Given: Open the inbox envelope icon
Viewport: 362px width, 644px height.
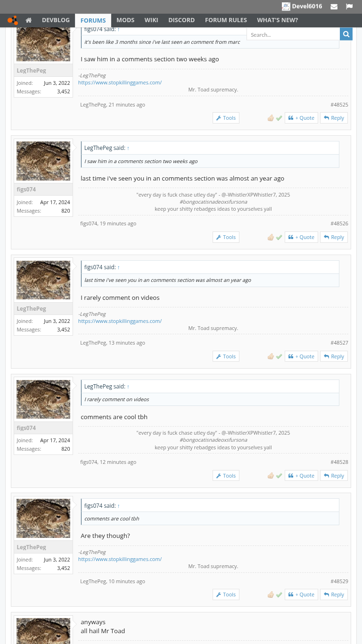Looking at the screenshot, I should (x=334, y=7).
